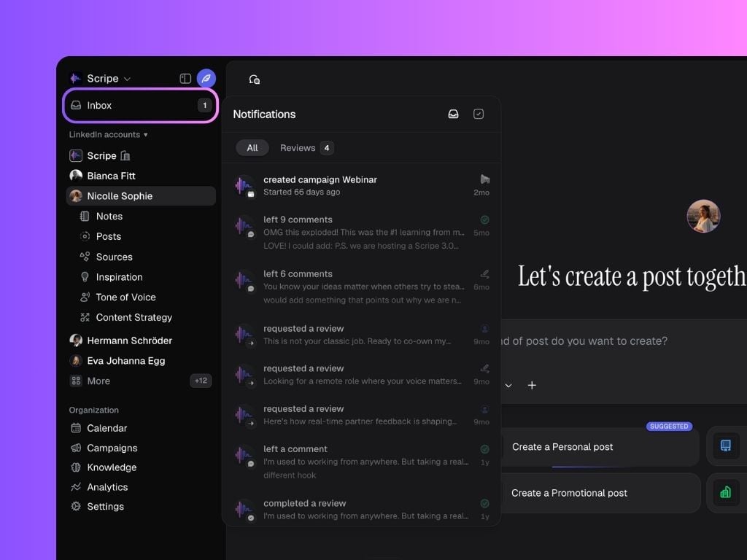The height and width of the screenshot is (560, 747).
Task: Open the left 9 comments notification
Action: click(361, 233)
